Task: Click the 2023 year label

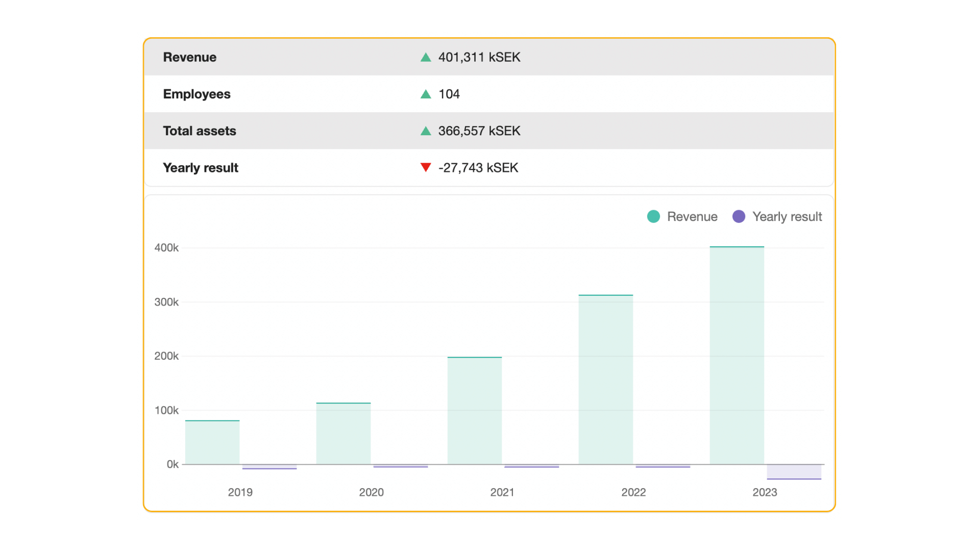Action: point(765,492)
